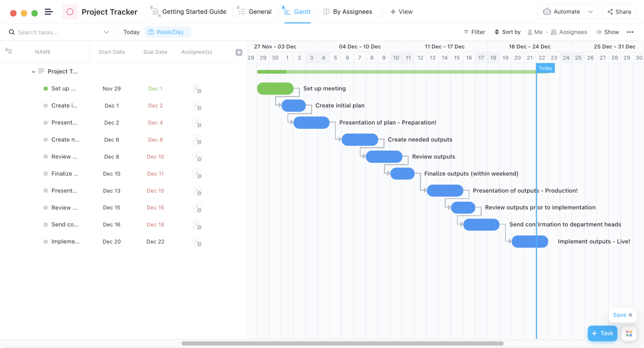Click the Share button
The width and height of the screenshot is (644, 348).
(619, 12)
